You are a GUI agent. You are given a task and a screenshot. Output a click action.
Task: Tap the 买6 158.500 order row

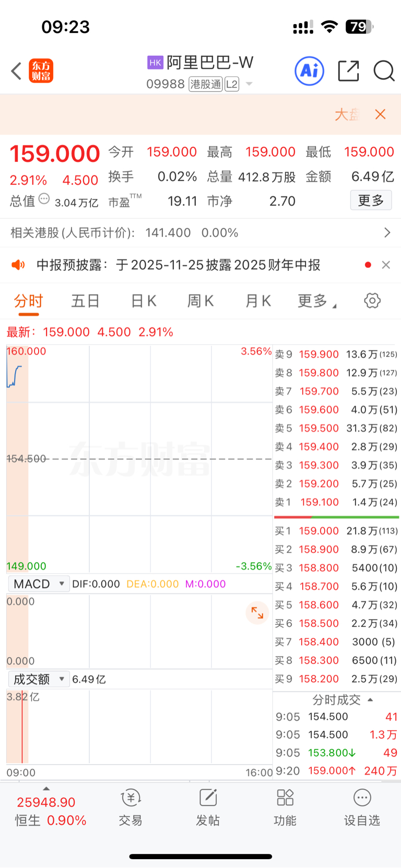tap(336, 623)
